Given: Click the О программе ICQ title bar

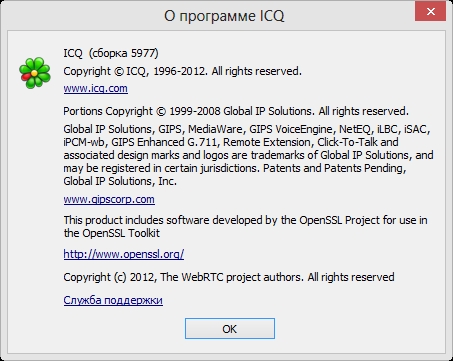Looking at the screenshot, I should pyautogui.click(x=224, y=16).
